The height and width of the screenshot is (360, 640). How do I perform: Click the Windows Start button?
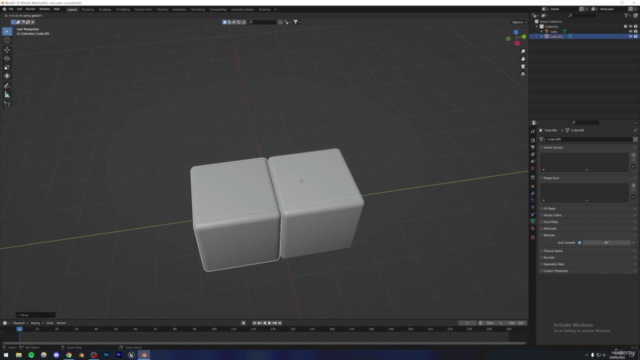[6, 355]
